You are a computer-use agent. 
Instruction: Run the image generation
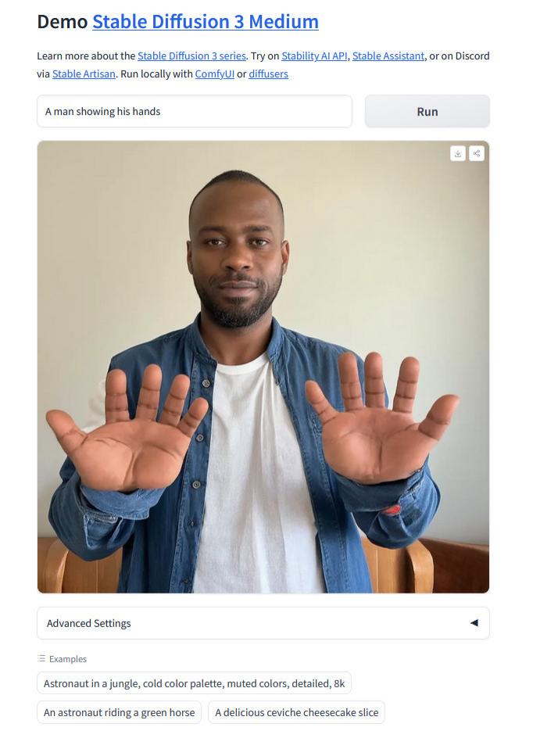pos(427,111)
